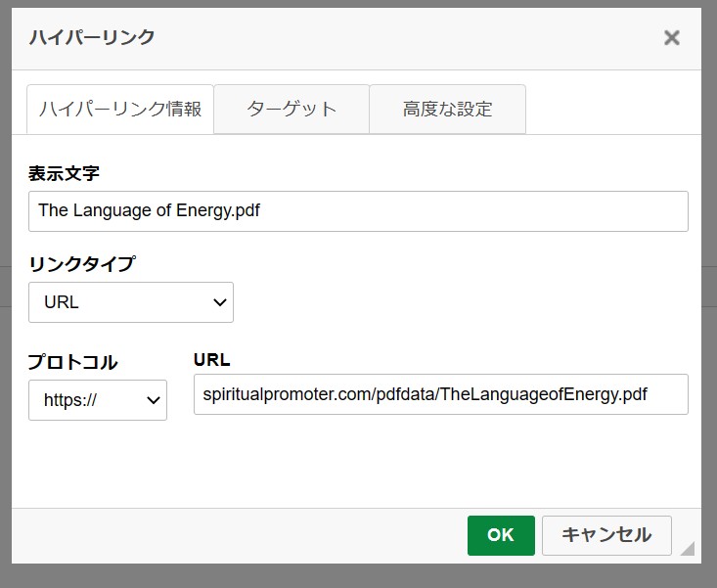Viewport: 717px width, 588px height.
Task: Click the 表示文字 label
Action: tap(64, 174)
